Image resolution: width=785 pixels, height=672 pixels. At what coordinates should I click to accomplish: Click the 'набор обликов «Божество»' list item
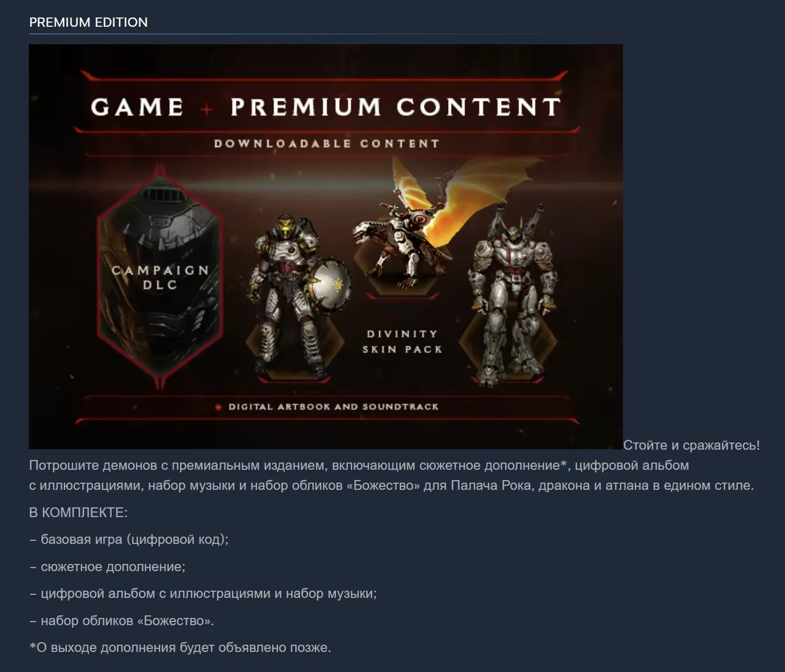click(x=121, y=621)
